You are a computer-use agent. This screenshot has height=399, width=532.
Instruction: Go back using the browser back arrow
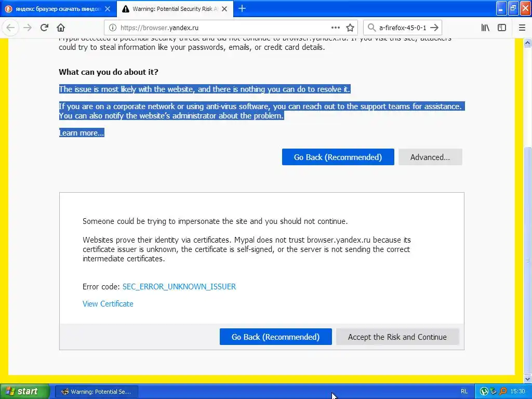click(10, 28)
